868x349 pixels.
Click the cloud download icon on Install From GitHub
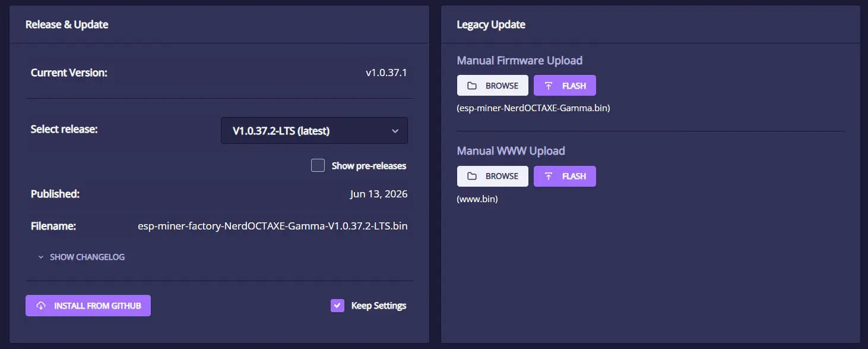pos(41,306)
